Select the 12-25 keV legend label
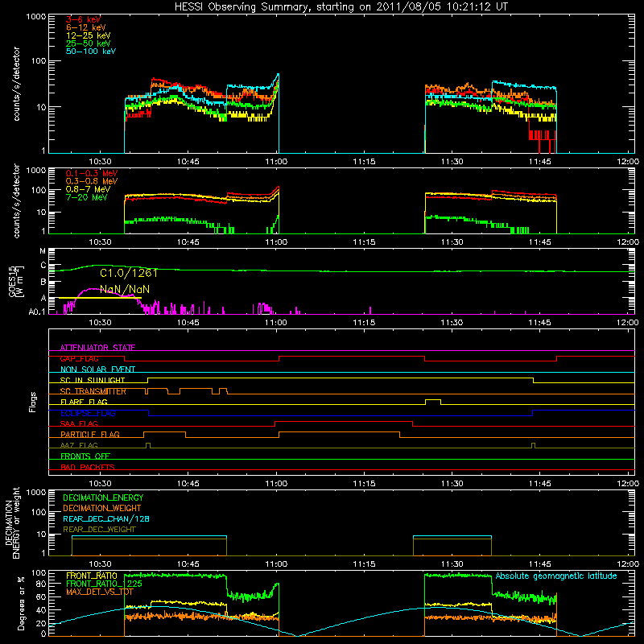Viewport: 644px width, 644px height. [x=89, y=35]
